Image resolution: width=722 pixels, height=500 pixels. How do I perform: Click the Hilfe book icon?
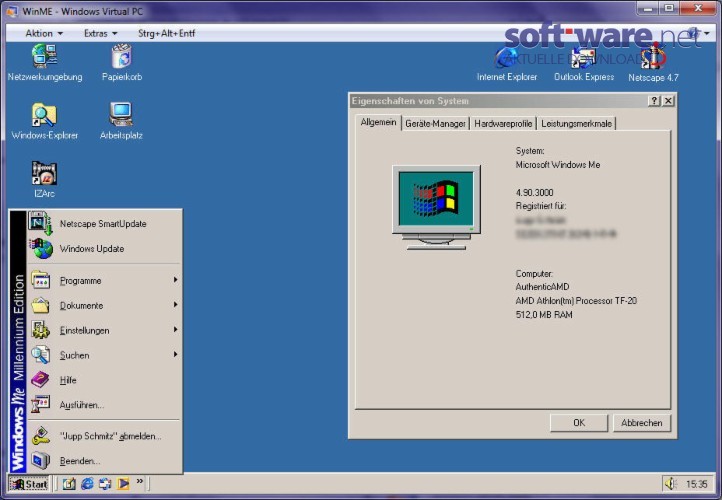(x=41, y=380)
